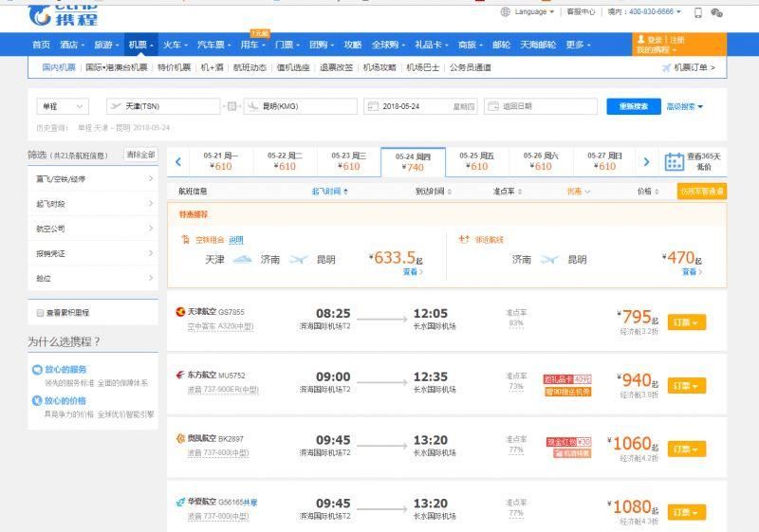
Task: Open 优惠 discount dropdown in sort bar
Action: pos(579,192)
